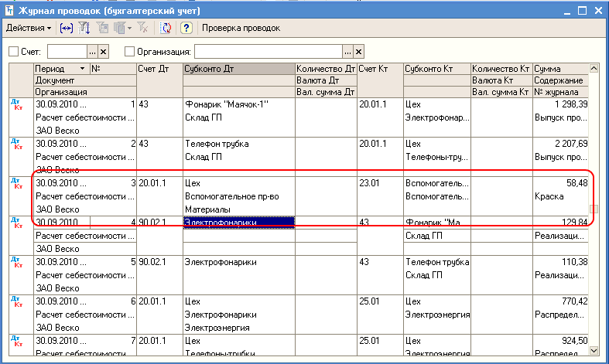The image size is (609, 364).
Task: Click inside the Организация input field
Action: point(267,52)
